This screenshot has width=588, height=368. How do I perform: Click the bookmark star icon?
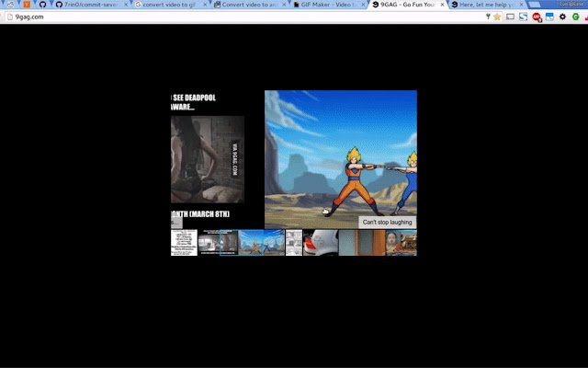coord(497,17)
